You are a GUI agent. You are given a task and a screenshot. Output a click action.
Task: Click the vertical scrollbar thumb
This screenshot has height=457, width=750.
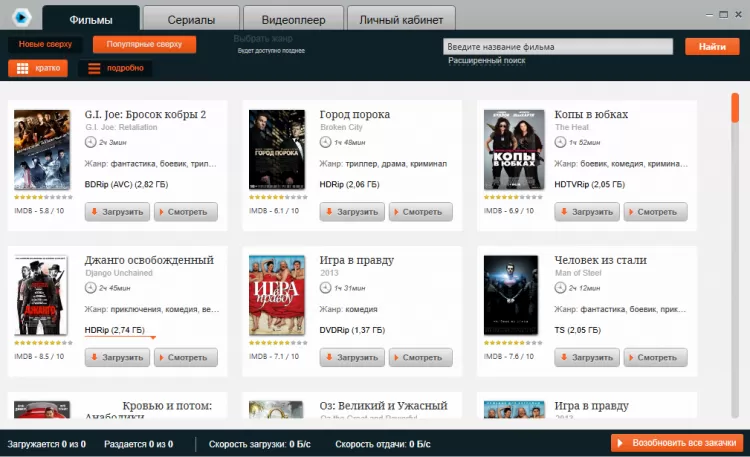(x=735, y=108)
